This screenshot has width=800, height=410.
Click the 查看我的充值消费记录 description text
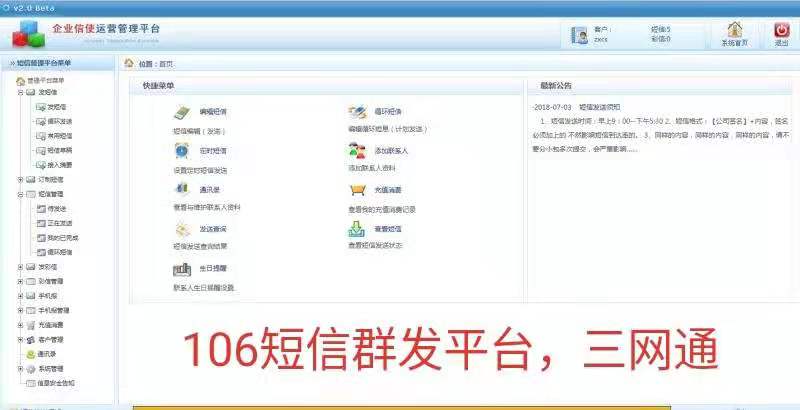382,210
